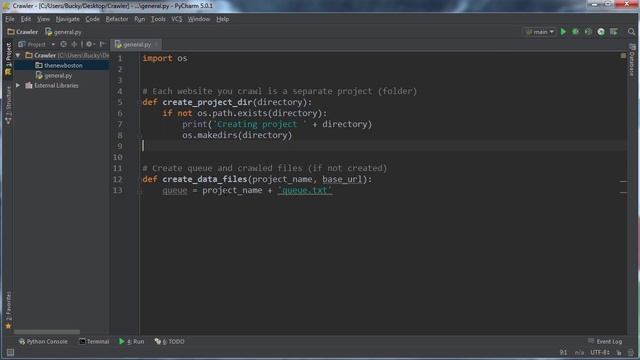
Task: Open the 4: Run tool window button
Action: pyautogui.click(x=131, y=341)
